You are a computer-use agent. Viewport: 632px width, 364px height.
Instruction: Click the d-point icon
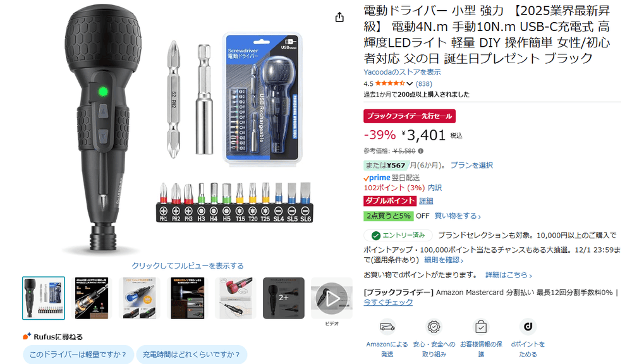point(528,327)
